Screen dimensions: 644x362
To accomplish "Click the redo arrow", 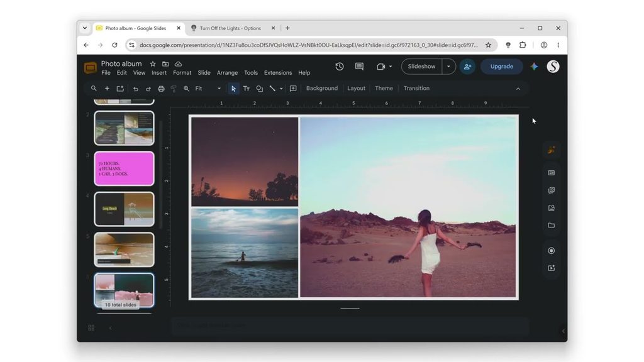I will 148,89.
